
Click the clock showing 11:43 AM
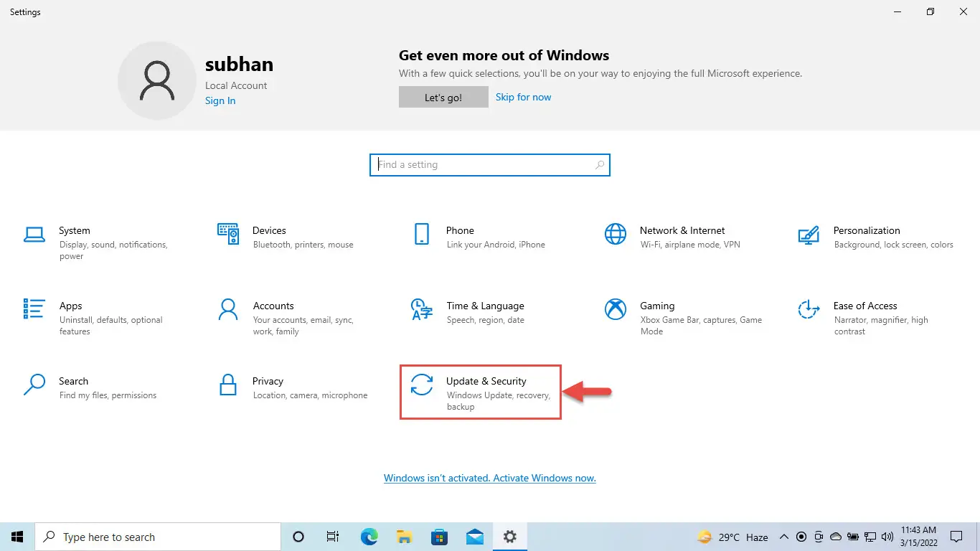[918, 537]
